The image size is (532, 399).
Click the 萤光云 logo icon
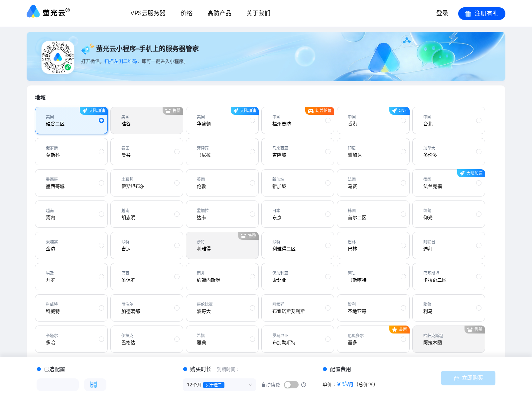[33, 12]
